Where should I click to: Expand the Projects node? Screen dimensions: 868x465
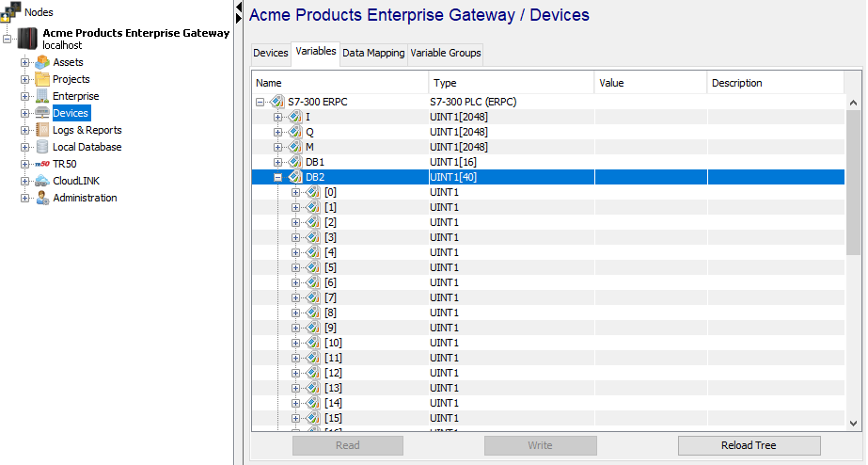pos(24,79)
